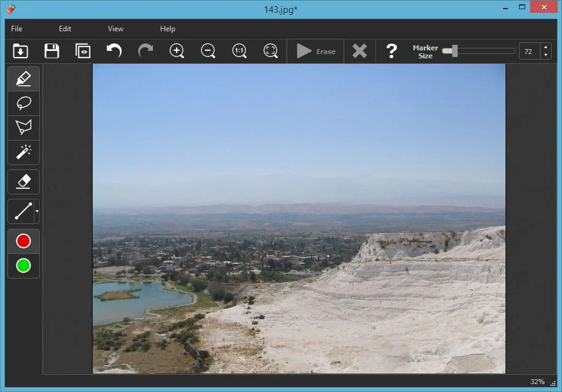Image resolution: width=562 pixels, height=392 pixels.
Task: Toggle the original image preview icon
Action: [x=83, y=51]
